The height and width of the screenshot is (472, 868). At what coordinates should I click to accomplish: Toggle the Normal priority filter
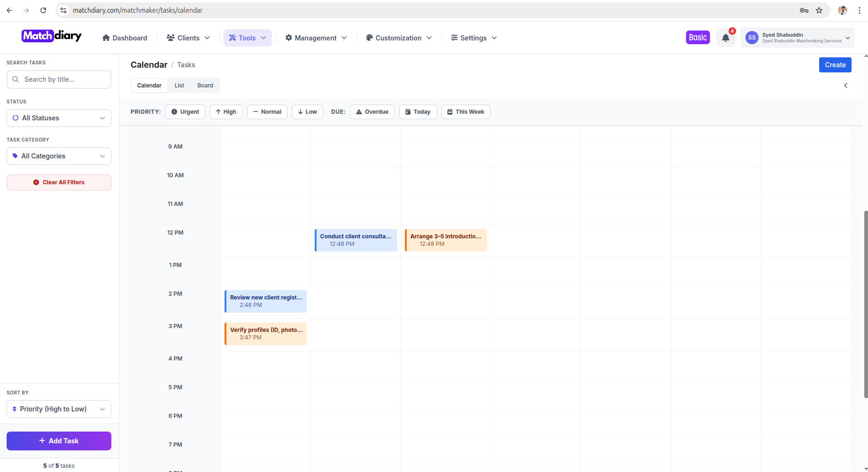267,112
